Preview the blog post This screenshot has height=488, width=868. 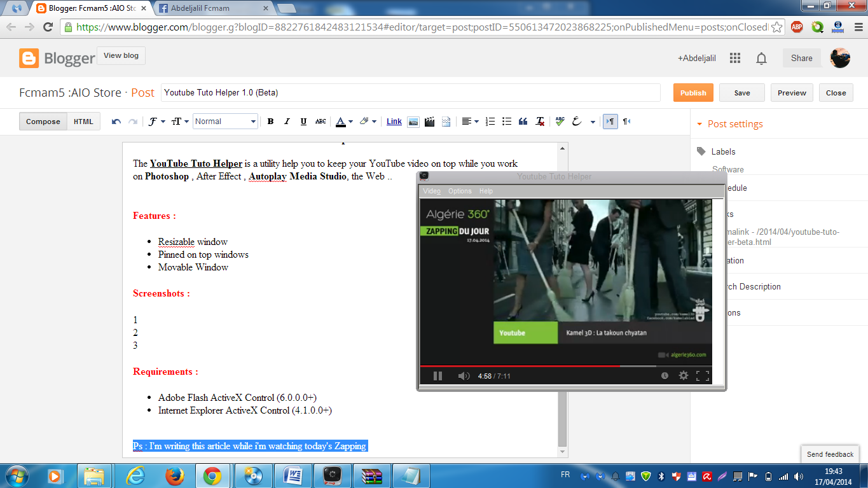pos(792,93)
